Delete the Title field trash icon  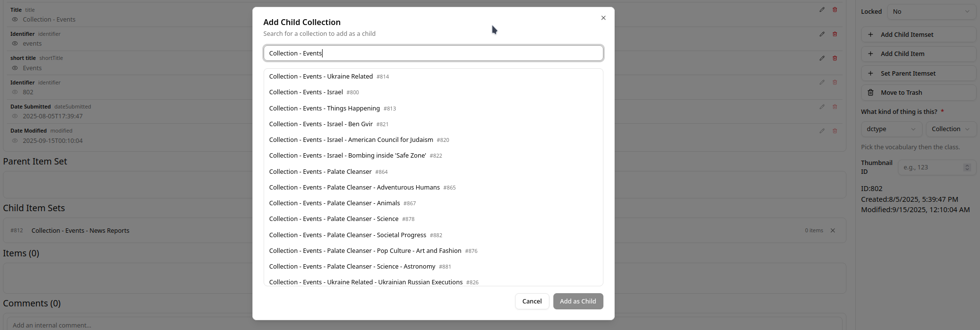point(835,9)
